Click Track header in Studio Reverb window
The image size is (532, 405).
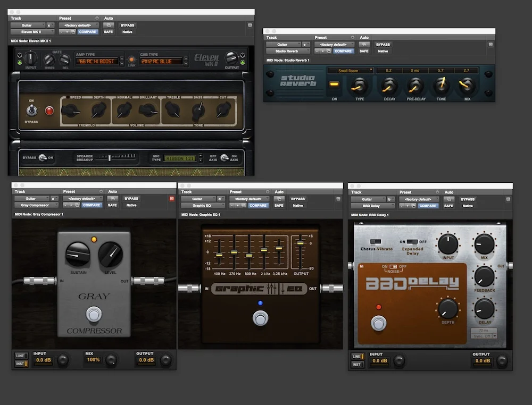271,38
